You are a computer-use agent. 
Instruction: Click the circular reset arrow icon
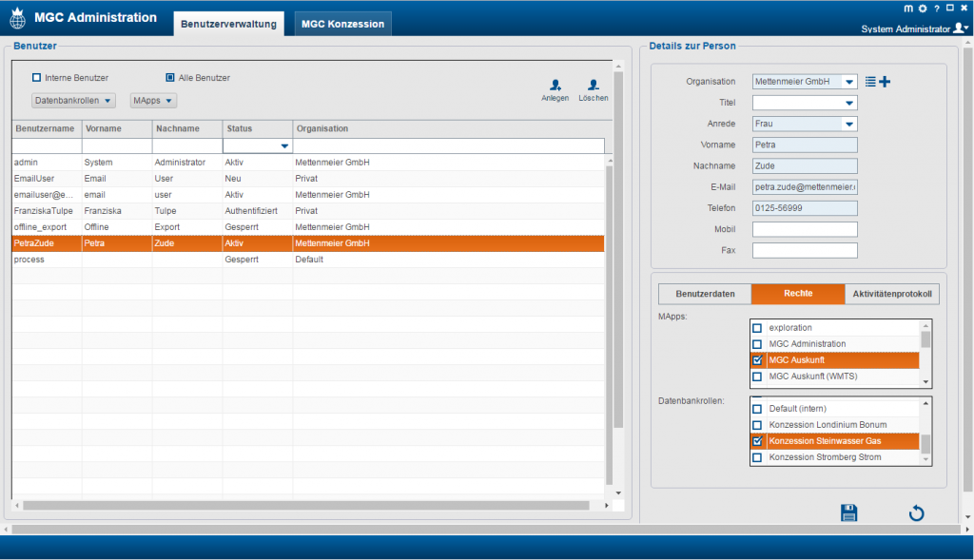pos(916,513)
